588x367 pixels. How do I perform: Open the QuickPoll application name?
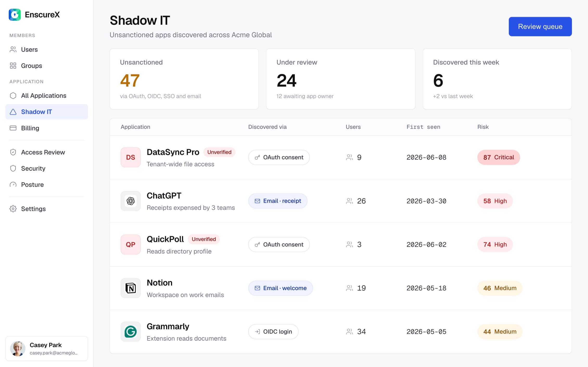tap(165, 239)
